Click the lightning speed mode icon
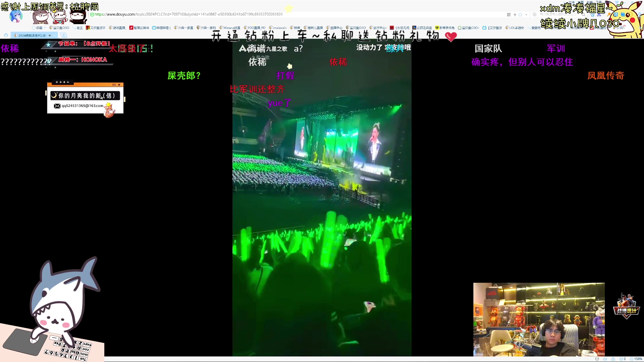 click(515, 15)
